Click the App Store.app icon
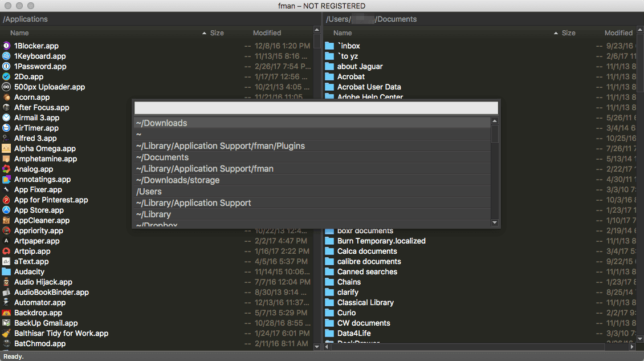 6,210
